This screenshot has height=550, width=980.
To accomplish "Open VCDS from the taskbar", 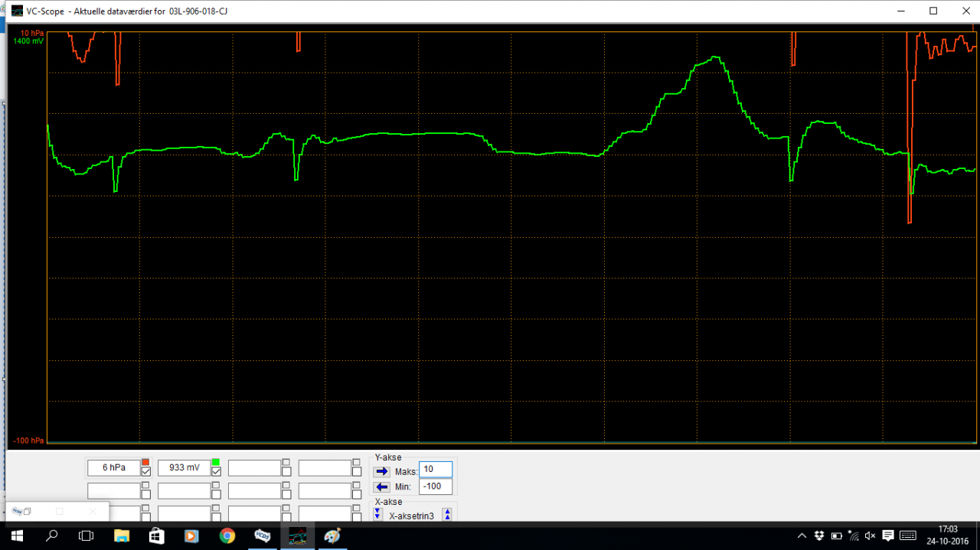I will point(262,535).
